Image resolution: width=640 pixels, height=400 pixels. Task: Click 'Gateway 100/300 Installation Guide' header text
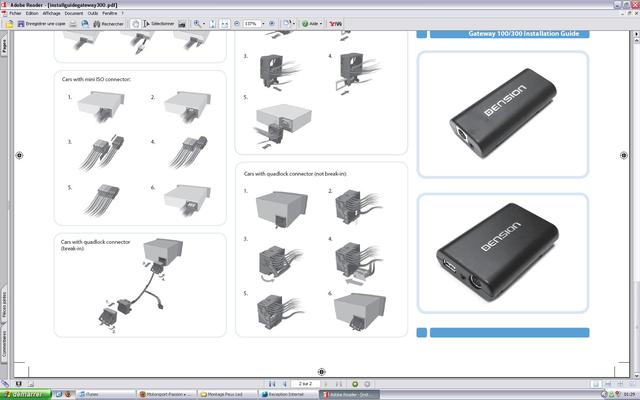tap(524, 34)
